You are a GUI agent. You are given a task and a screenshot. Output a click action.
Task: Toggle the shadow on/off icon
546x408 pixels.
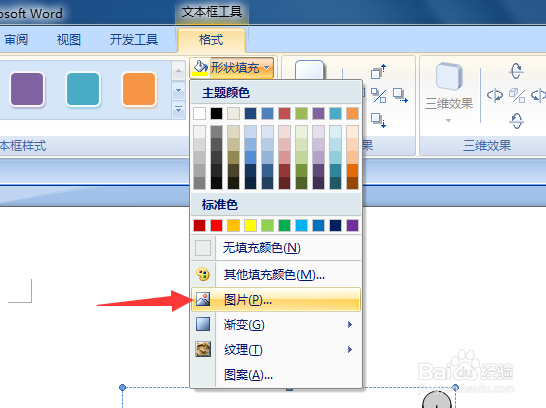point(379,96)
